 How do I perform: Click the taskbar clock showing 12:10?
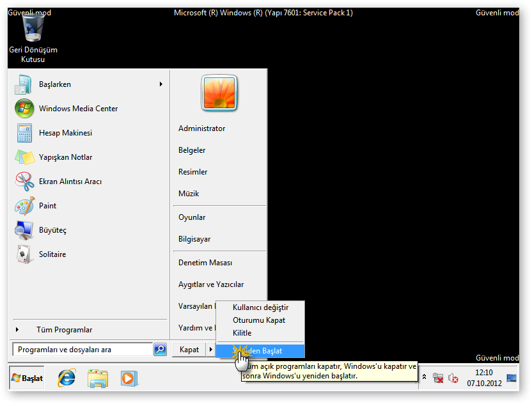(484, 373)
